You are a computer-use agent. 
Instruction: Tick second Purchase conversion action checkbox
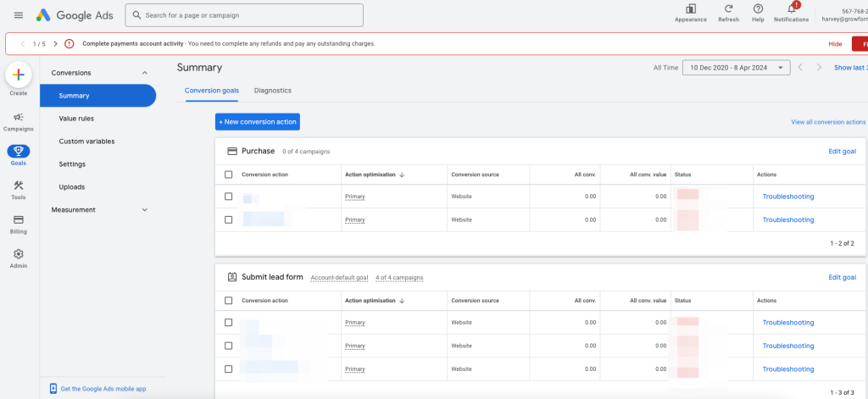pyautogui.click(x=229, y=219)
